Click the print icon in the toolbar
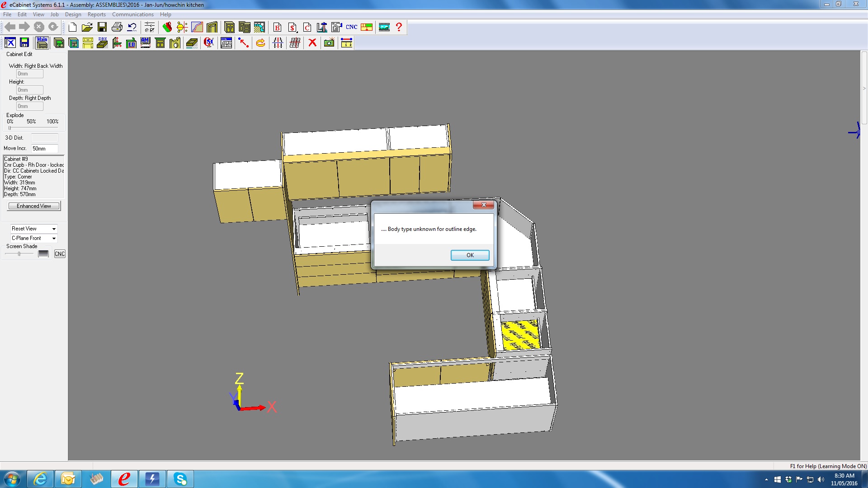Viewport: 868px width, 488px height. tap(117, 27)
